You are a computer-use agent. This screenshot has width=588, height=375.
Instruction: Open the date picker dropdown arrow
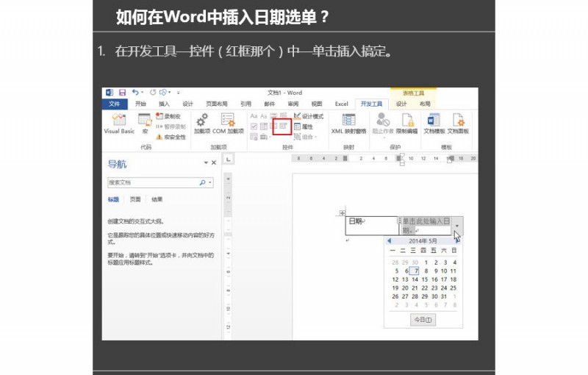(x=456, y=226)
